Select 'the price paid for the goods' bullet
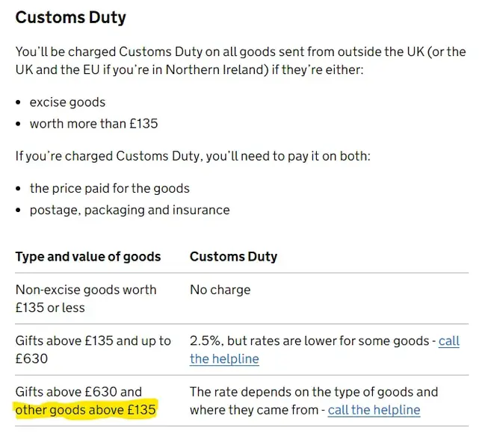This screenshot has width=491, height=448. (110, 188)
